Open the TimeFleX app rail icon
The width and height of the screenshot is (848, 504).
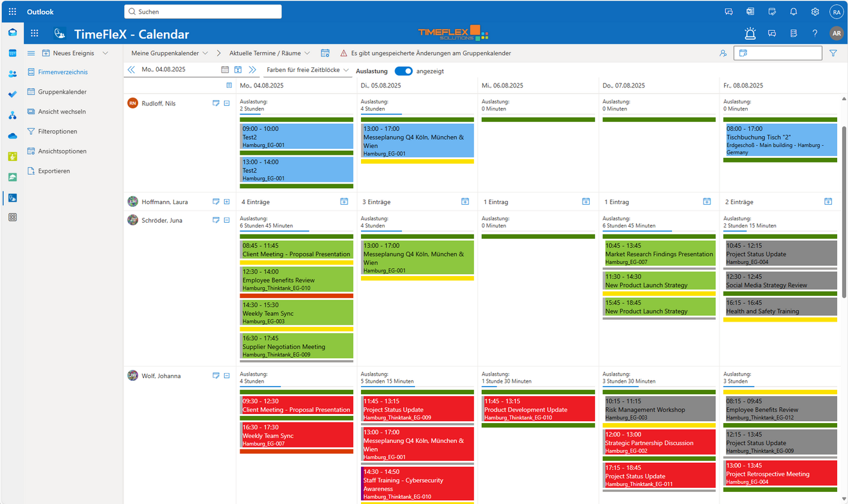click(x=12, y=198)
